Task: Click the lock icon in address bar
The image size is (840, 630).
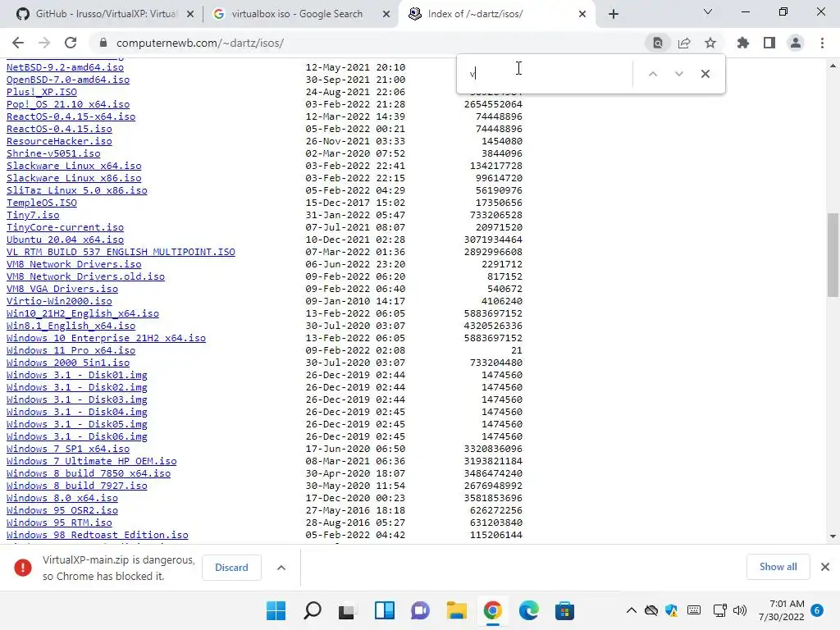Action: [x=103, y=43]
